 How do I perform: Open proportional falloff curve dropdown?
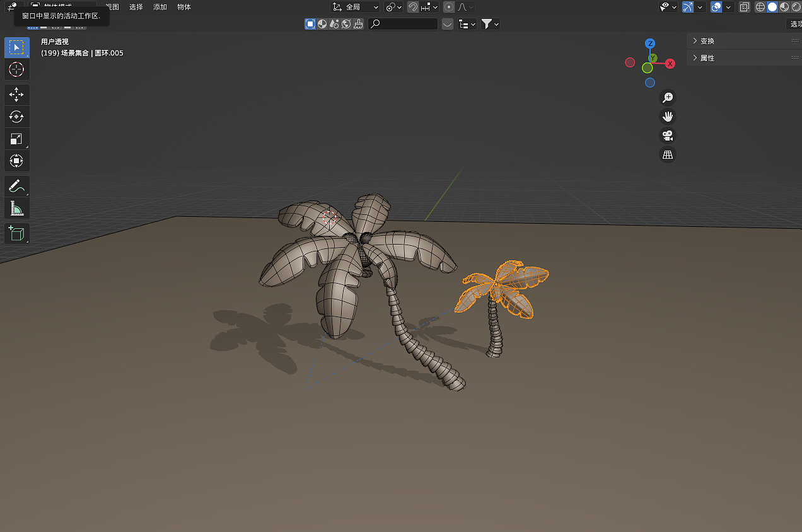click(x=466, y=7)
